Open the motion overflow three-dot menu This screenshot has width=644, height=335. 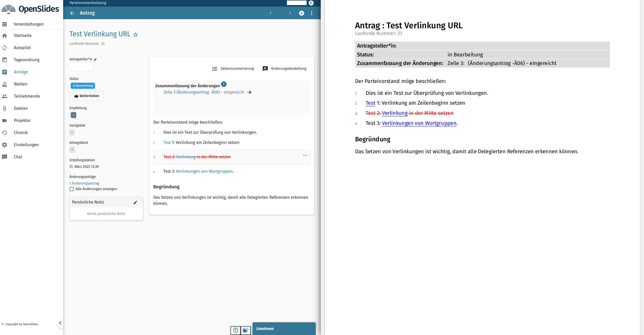pos(312,13)
